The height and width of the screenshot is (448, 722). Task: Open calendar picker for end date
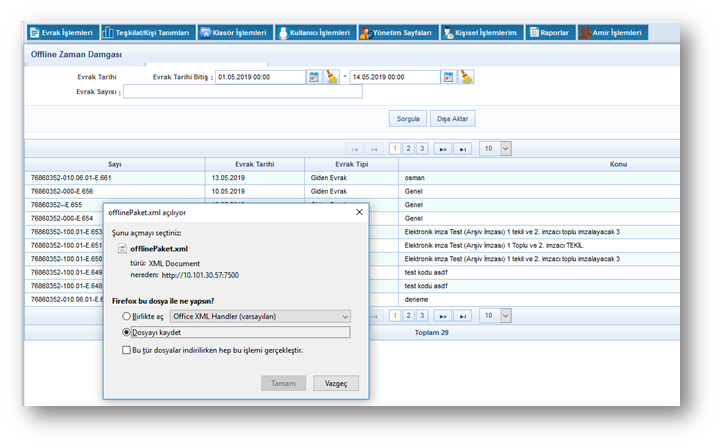tap(449, 77)
